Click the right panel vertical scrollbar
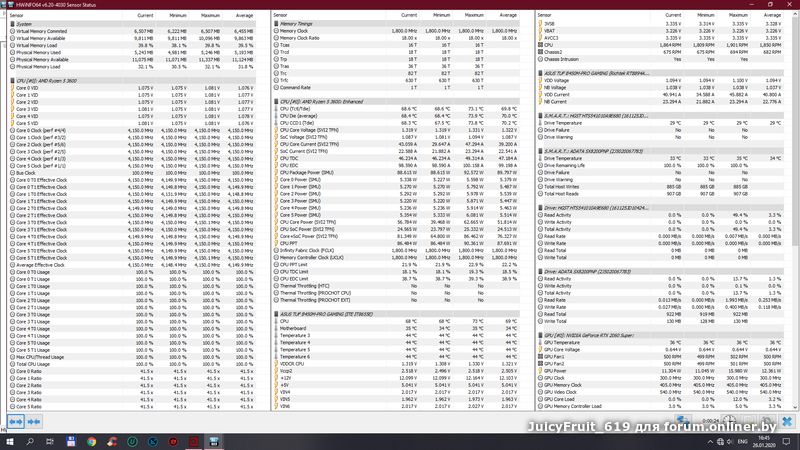 tap(796, 200)
